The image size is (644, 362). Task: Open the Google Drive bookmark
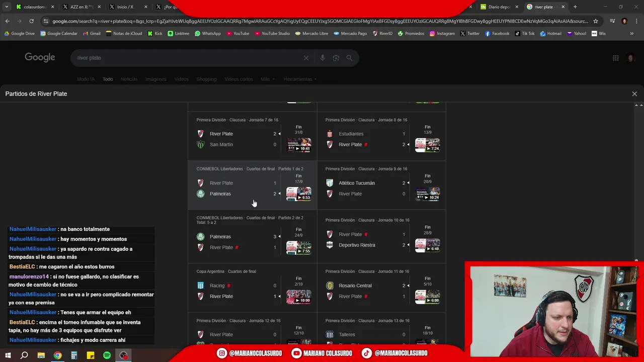[x=20, y=34]
